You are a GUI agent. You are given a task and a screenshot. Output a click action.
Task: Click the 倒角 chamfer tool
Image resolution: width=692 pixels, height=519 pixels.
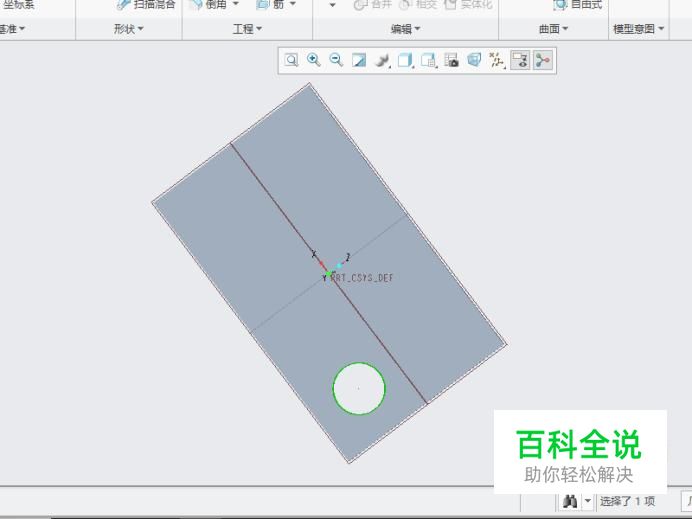click(209, 4)
